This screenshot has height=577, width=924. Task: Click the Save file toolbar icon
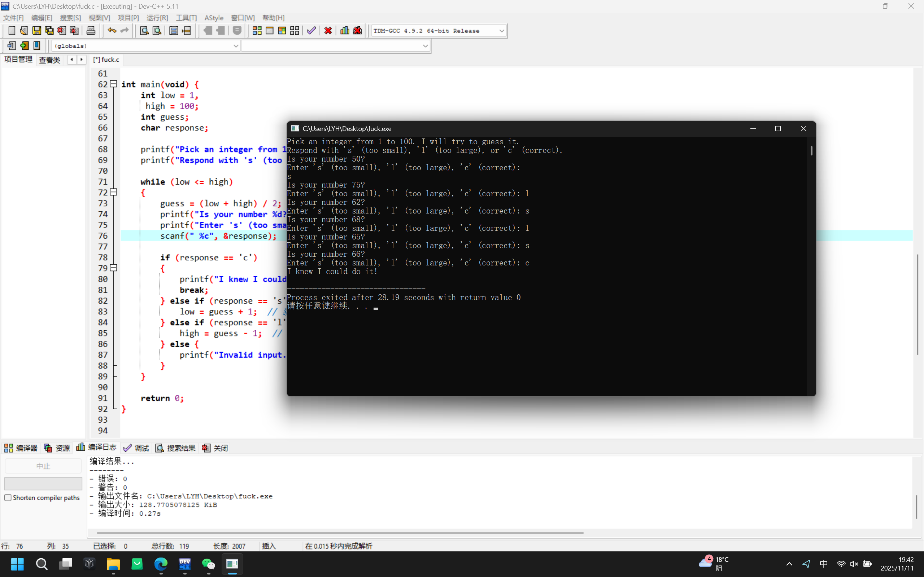pos(37,31)
